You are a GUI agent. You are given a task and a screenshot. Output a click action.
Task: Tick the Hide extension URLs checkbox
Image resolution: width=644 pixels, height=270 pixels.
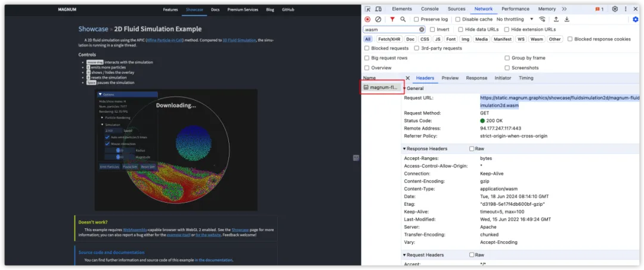(x=507, y=30)
